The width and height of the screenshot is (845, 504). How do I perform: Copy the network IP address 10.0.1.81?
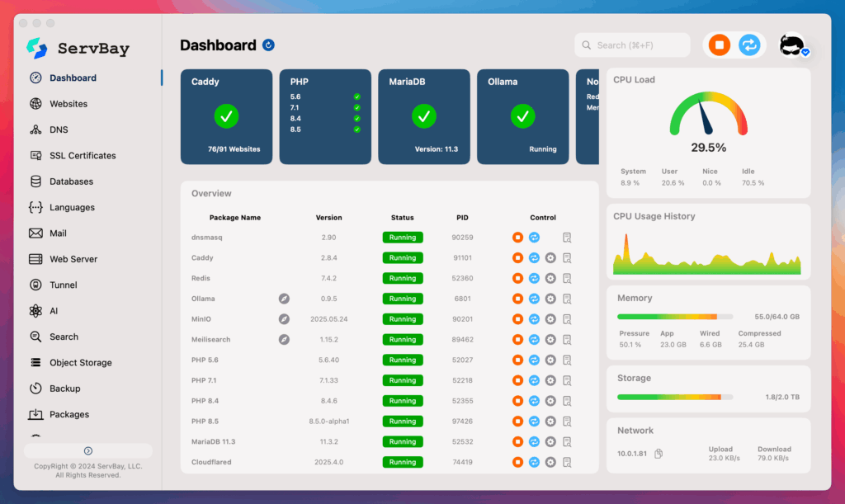[659, 454]
